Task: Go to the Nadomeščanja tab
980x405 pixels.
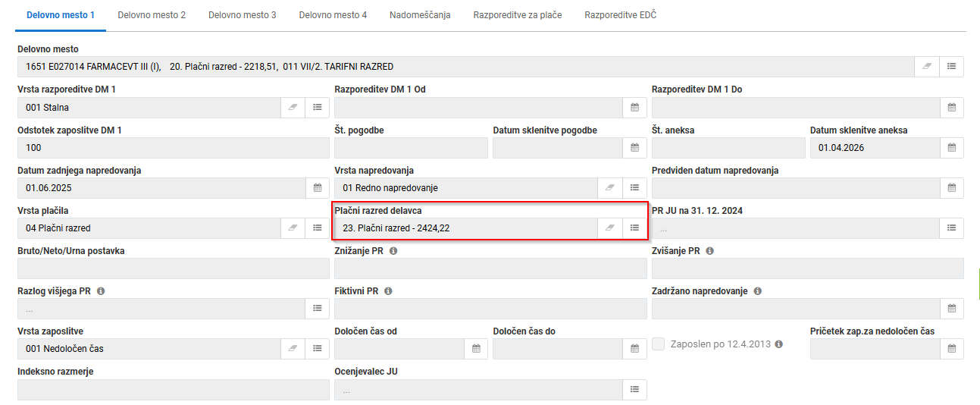Action: 420,15
